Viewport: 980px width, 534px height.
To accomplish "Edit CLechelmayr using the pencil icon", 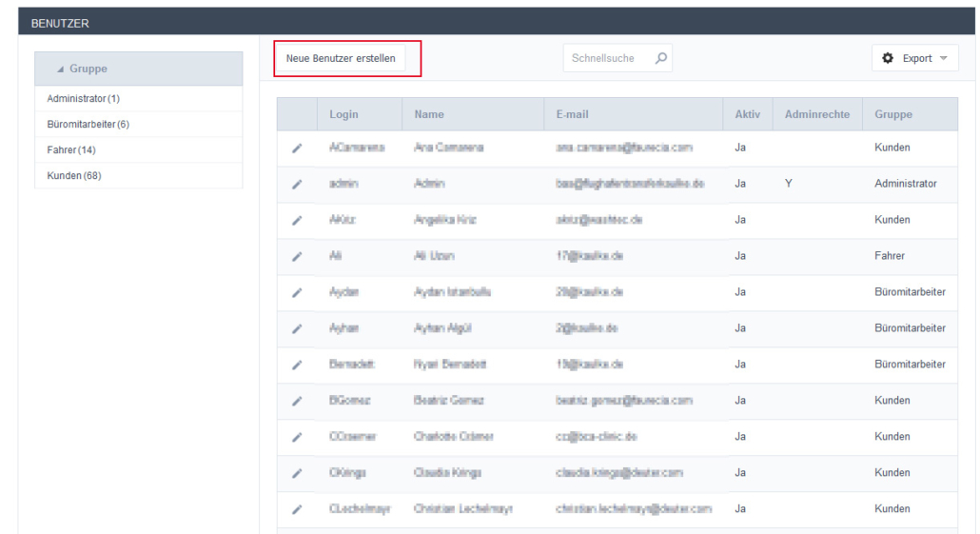I will tap(297, 509).
